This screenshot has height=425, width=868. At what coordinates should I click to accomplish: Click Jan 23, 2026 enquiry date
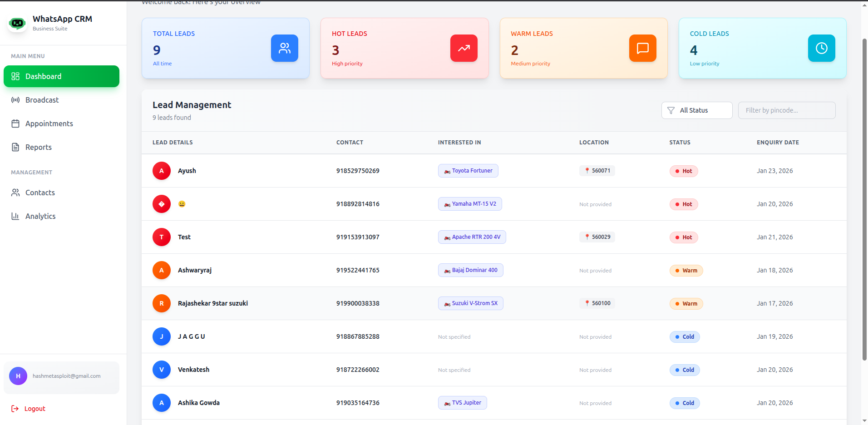(x=774, y=171)
